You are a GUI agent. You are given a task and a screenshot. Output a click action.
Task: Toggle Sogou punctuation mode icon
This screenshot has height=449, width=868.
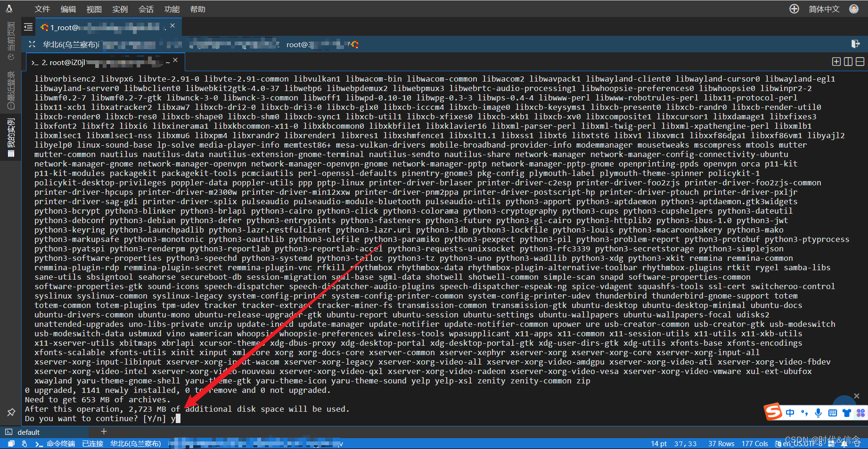tap(804, 413)
